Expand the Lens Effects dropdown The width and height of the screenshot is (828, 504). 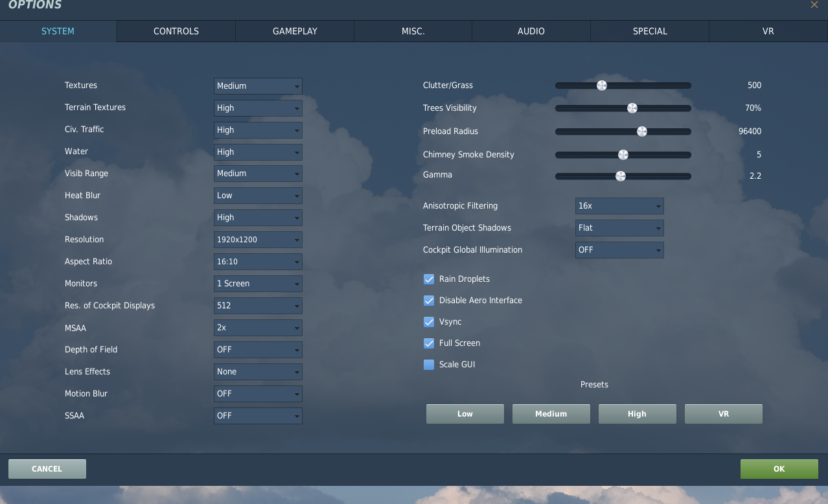tap(258, 372)
